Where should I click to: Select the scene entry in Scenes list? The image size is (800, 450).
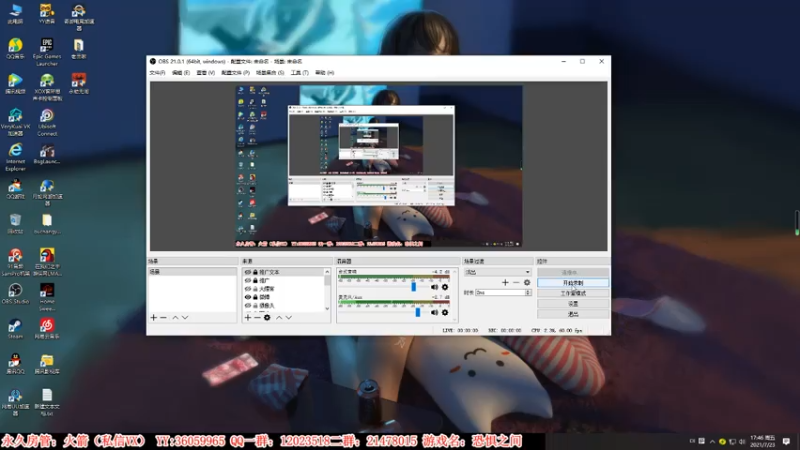click(x=192, y=272)
